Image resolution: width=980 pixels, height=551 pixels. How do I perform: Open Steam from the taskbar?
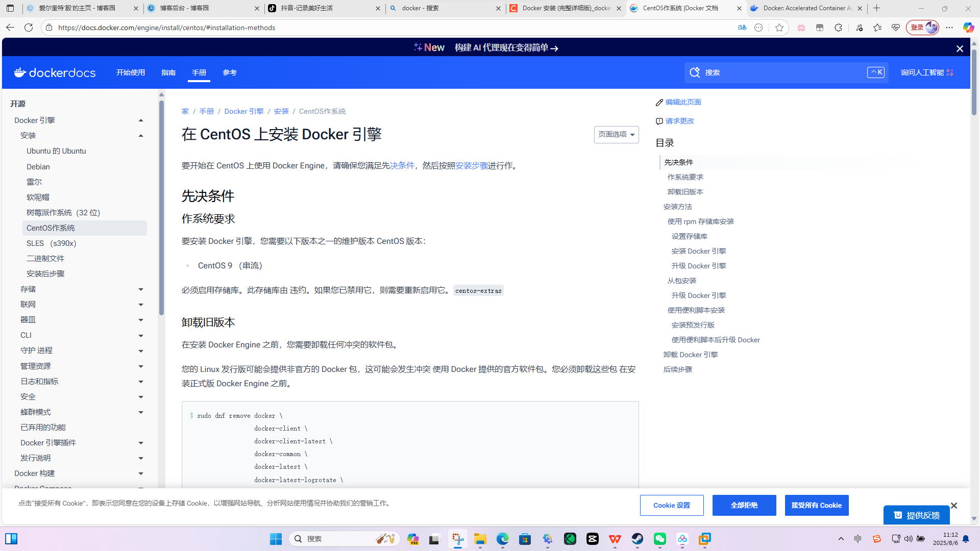click(637, 539)
